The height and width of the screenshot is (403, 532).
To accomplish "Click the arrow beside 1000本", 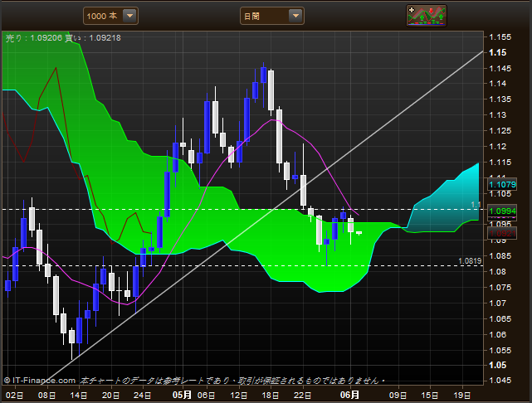I will [129, 16].
